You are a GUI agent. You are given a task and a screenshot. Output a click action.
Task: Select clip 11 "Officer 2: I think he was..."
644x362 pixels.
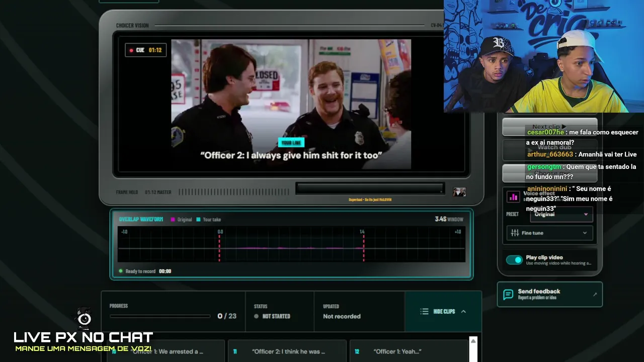click(287, 351)
